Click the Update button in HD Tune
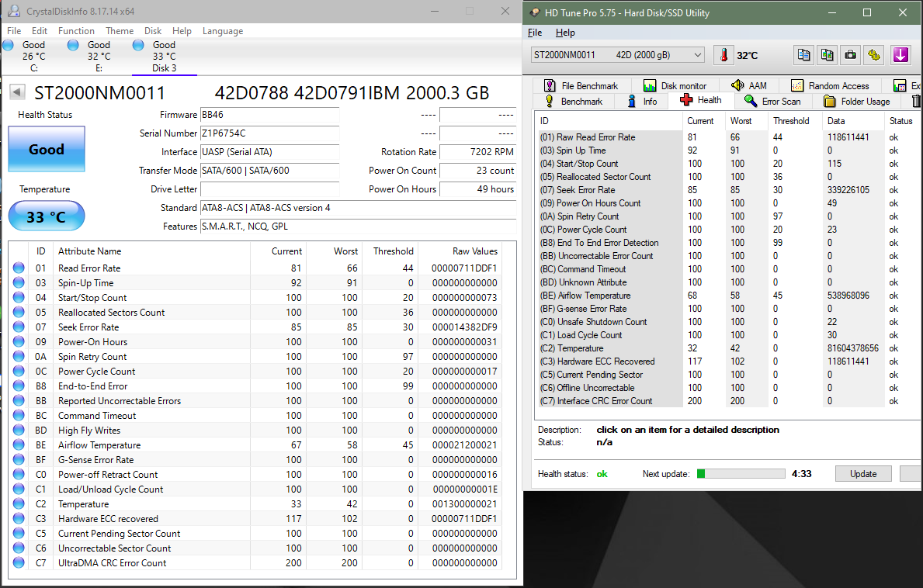This screenshot has height=588, width=923. [x=863, y=474]
